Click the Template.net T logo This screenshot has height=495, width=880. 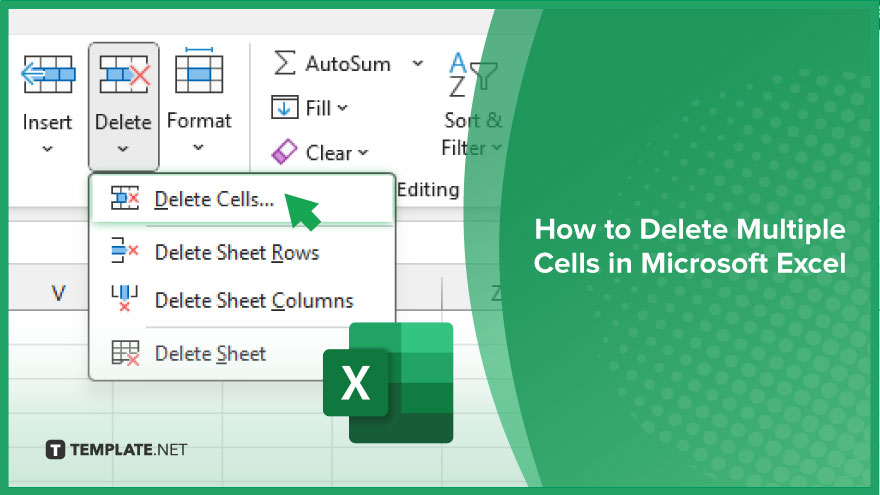tap(55, 450)
